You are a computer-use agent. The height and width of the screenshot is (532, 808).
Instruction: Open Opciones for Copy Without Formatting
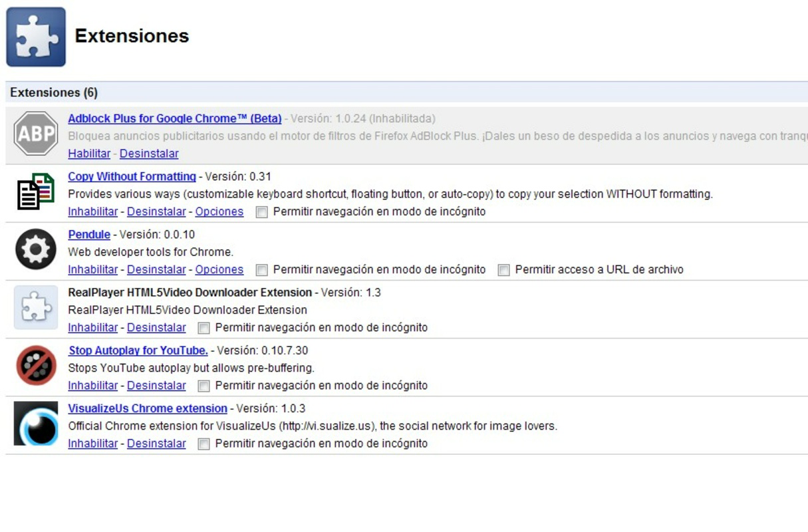coord(219,212)
